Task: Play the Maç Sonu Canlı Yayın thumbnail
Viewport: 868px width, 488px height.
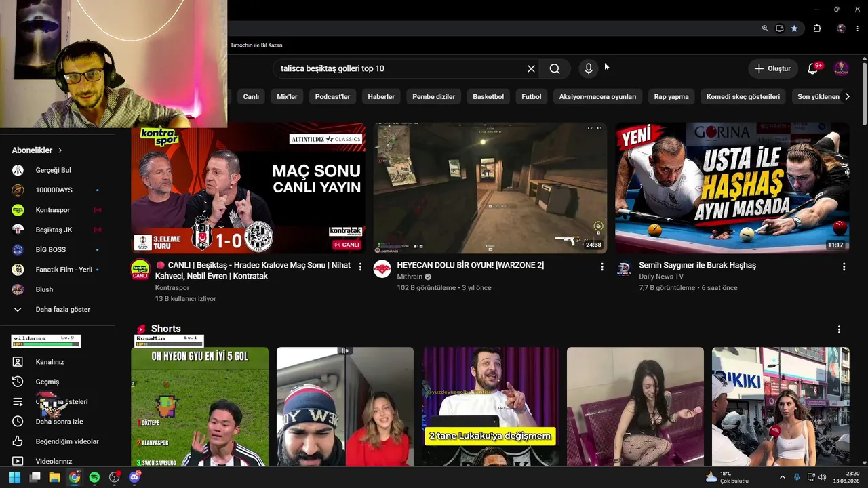Action: (x=248, y=188)
